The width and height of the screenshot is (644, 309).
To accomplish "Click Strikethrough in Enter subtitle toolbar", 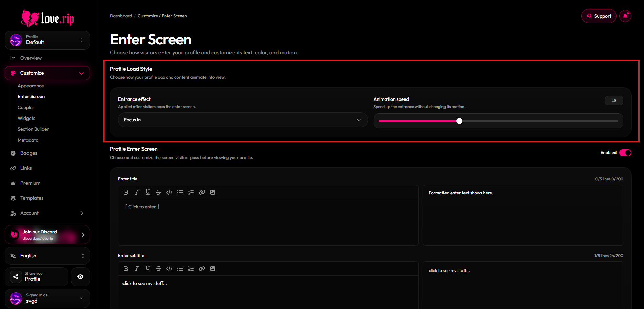I will (x=158, y=269).
